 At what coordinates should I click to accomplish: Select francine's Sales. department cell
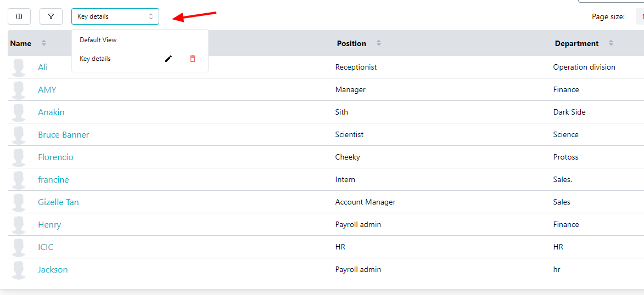tap(563, 180)
